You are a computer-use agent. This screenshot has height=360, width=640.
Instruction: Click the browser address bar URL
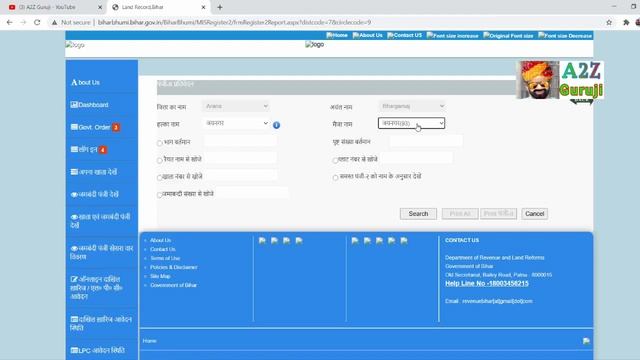234,22
